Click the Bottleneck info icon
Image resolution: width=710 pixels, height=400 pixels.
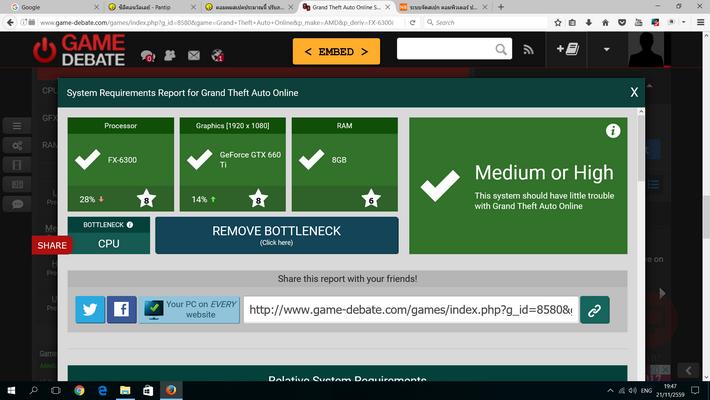click(130, 225)
